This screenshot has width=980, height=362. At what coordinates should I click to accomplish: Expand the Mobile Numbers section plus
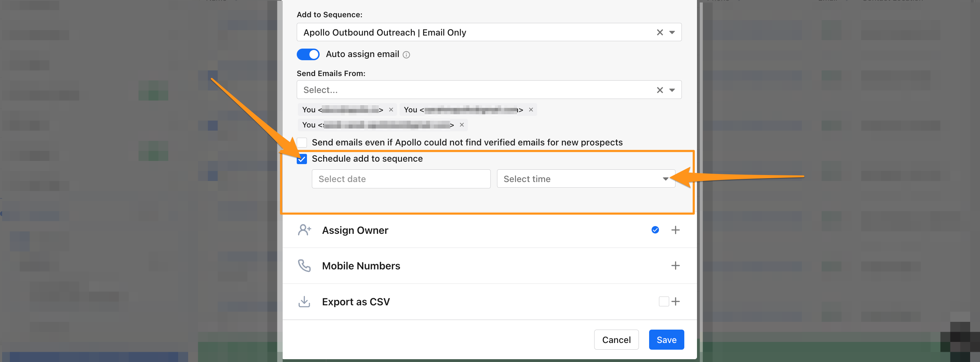(x=675, y=266)
